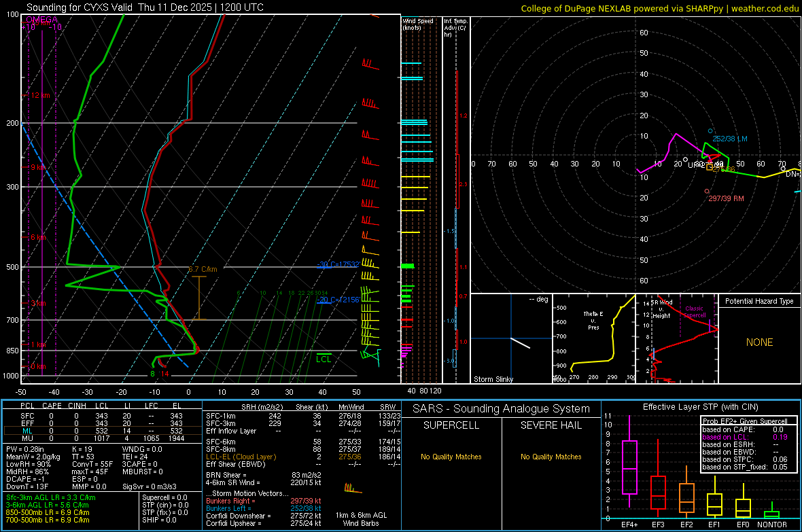Click the Bunkers Right storm motion
Image resolution: width=802 pixels, height=532 pixels.
click(x=263, y=501)
